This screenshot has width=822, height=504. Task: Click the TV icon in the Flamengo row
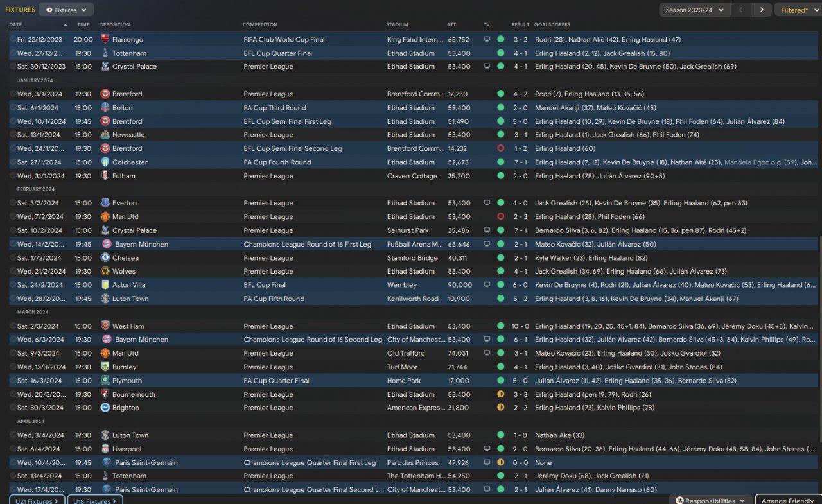tap(487, 39)
